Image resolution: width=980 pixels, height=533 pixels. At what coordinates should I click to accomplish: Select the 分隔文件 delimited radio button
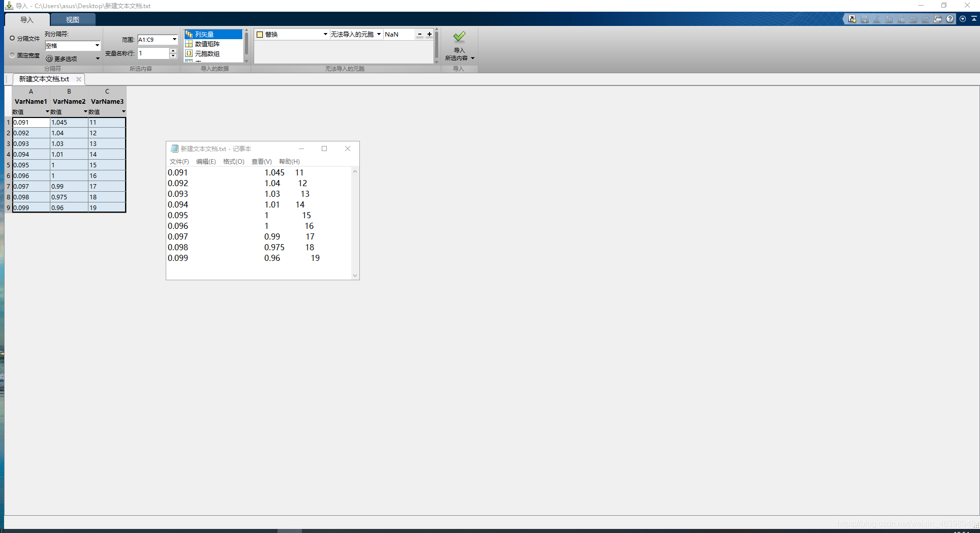(x=12, y=38)
